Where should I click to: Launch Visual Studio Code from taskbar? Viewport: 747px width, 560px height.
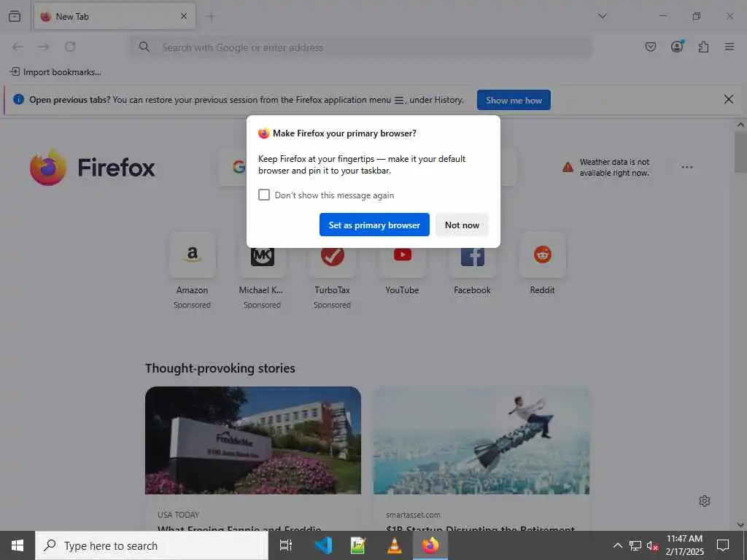point(324,545)
